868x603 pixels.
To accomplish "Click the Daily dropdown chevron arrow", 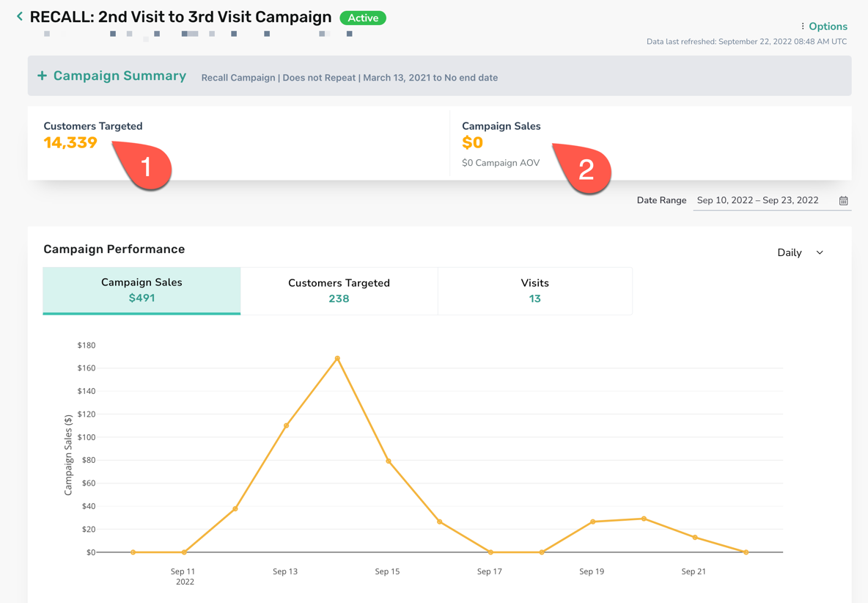I will point(820,252).
